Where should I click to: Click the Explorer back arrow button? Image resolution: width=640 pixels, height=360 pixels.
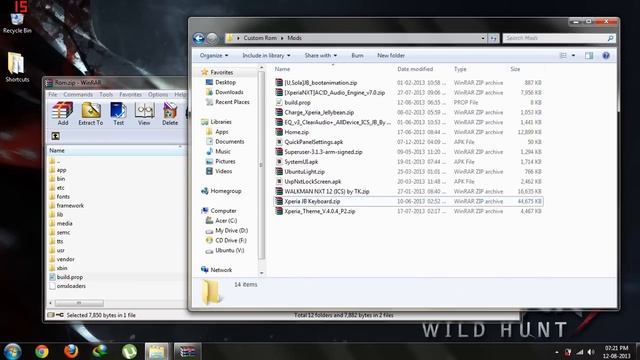[x=199, y=38]
